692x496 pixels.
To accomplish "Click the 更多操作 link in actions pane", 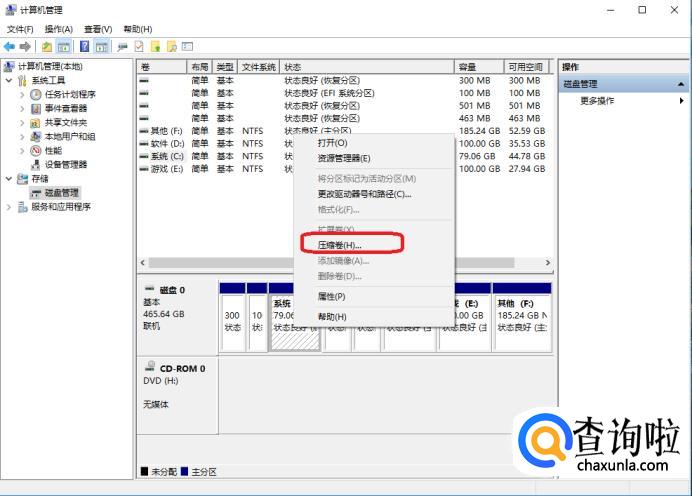I will tap(597, 101).
